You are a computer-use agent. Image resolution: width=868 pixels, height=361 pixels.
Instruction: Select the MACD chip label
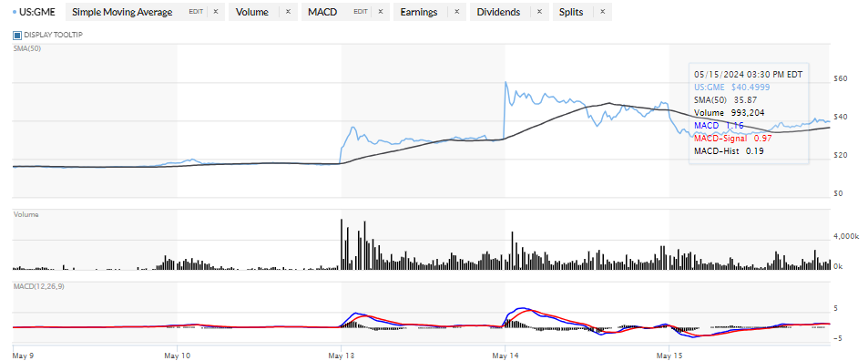[322, 12]
